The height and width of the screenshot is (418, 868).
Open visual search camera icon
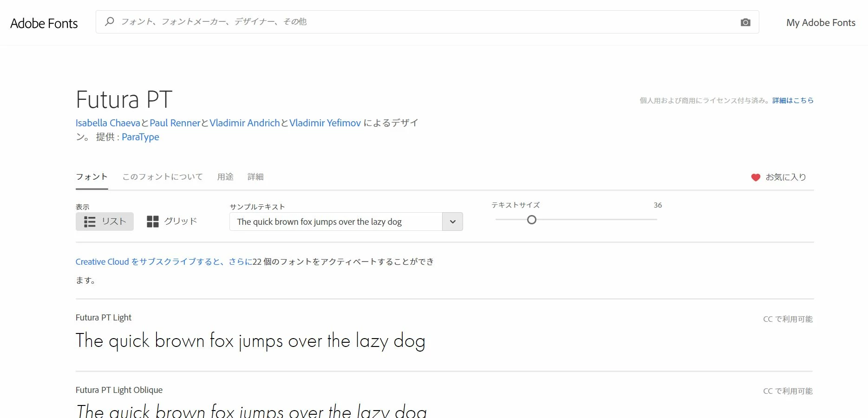point(745,22)
